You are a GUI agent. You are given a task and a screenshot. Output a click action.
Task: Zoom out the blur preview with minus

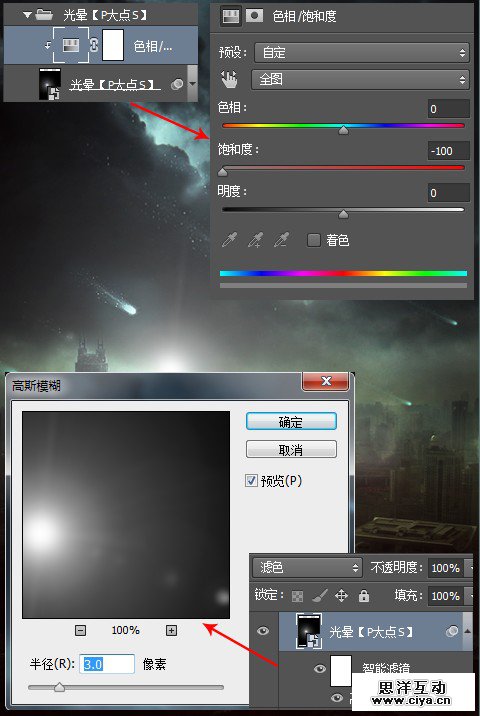pyautogui.click(x=80, y=631)
